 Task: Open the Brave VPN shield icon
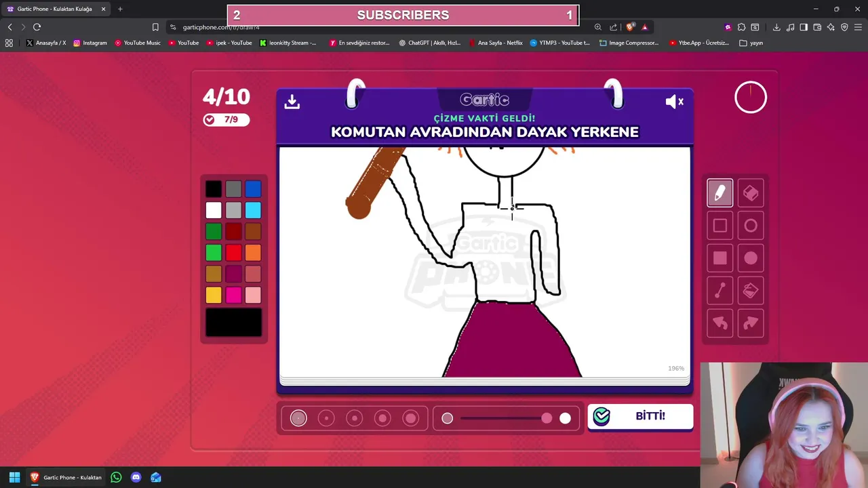(x=844, y=27)
